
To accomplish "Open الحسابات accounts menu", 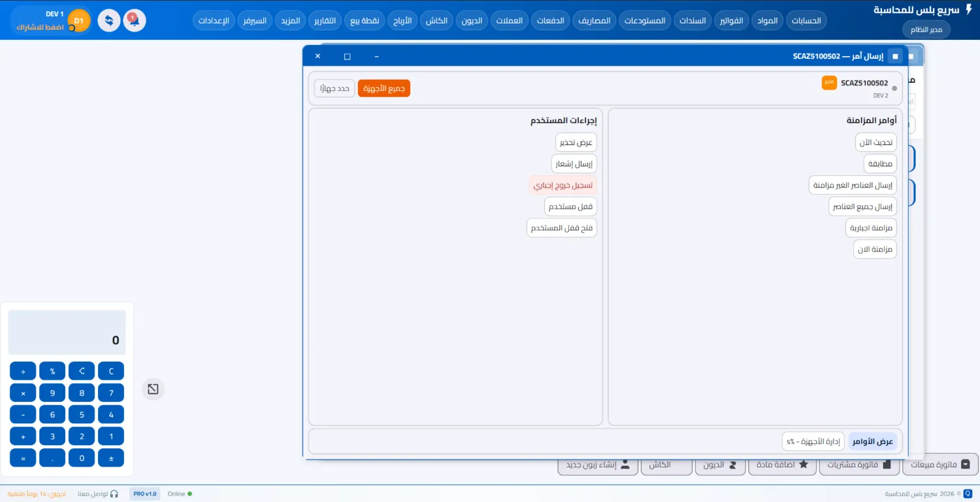I will click(x=806, y=20).
